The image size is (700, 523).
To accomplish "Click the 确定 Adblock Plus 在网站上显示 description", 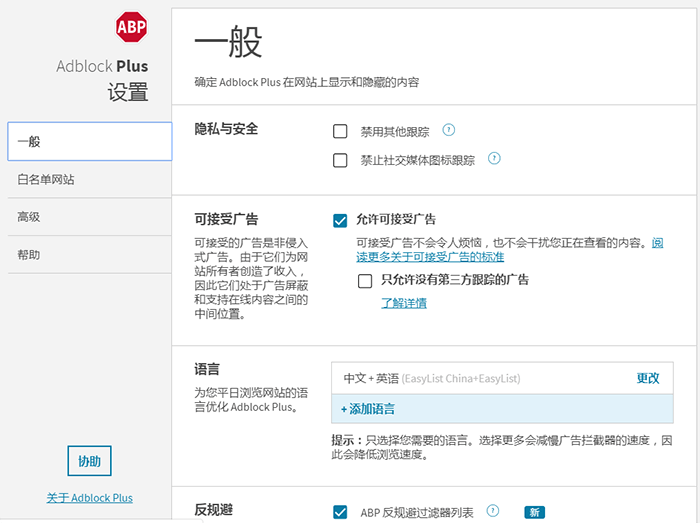I will click(x=306, y=82).
